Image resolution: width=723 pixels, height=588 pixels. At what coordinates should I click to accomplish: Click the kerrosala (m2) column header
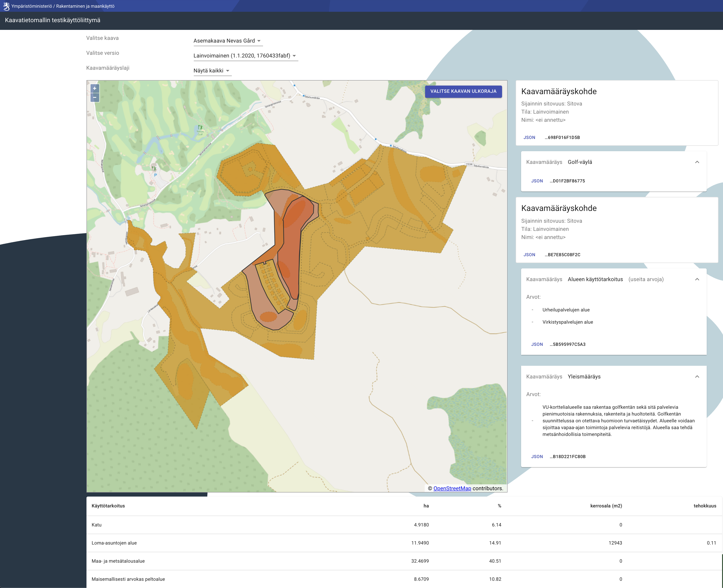point(606,506)
